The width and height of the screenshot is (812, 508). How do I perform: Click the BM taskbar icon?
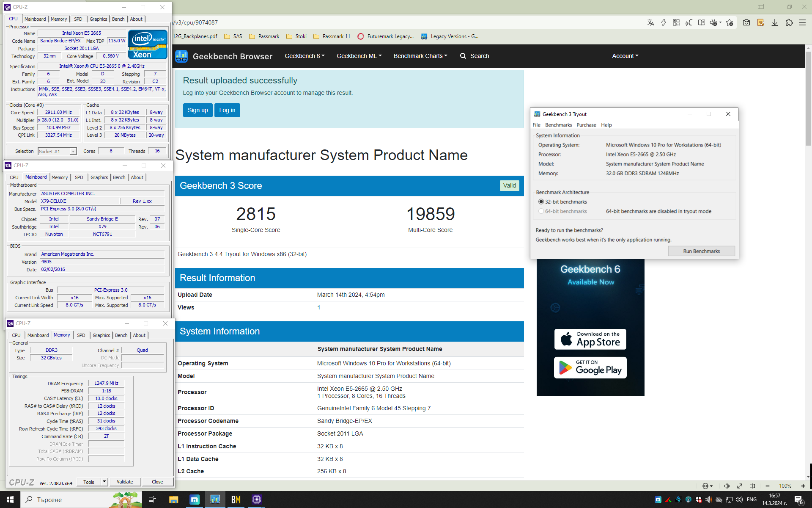pos(236,500)
